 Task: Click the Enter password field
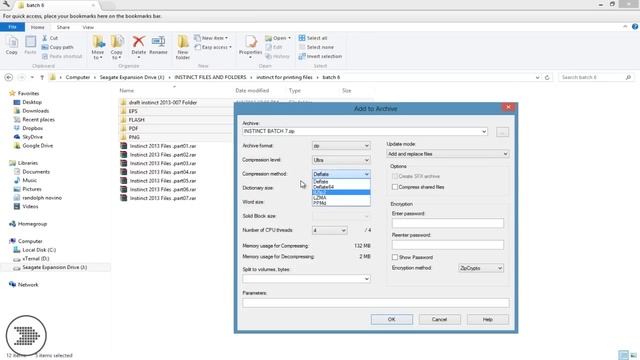pos(448,223)
